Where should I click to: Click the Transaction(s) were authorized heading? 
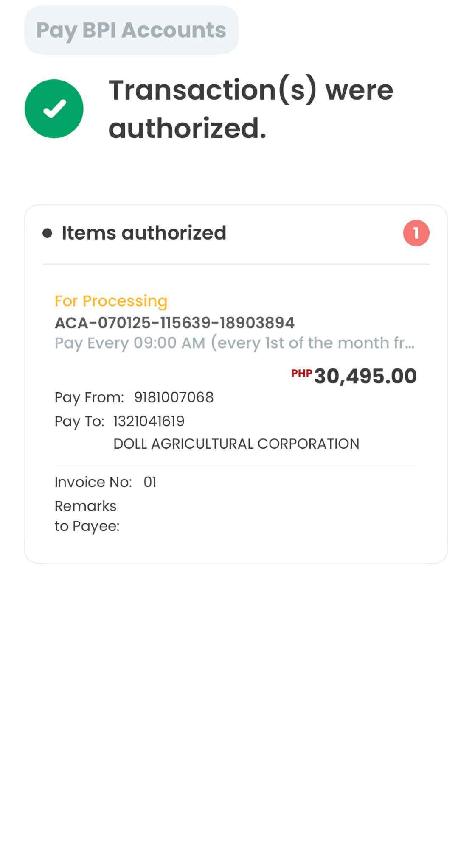pos(250,109)
